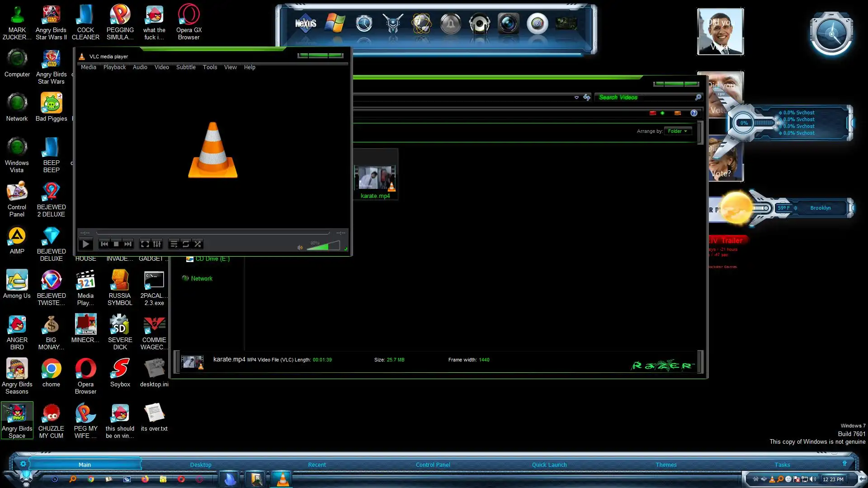
Task: Open the Explorer help icon
Action: tap(694, 113)
